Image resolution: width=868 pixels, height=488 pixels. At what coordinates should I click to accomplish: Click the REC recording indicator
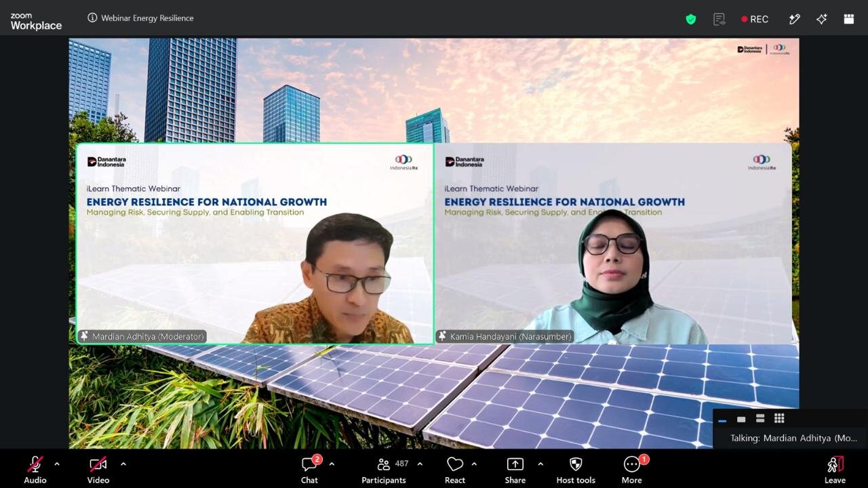[755, 19]
